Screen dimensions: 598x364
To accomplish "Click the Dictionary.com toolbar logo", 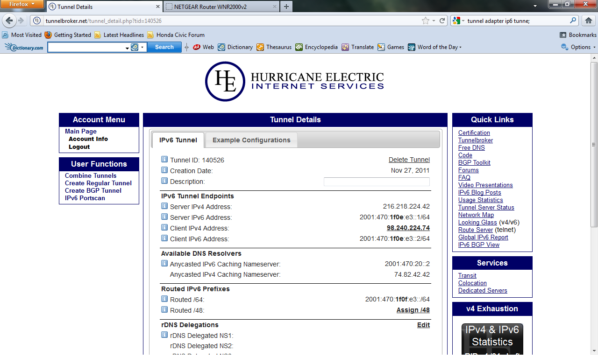I will tap(24, 47).
